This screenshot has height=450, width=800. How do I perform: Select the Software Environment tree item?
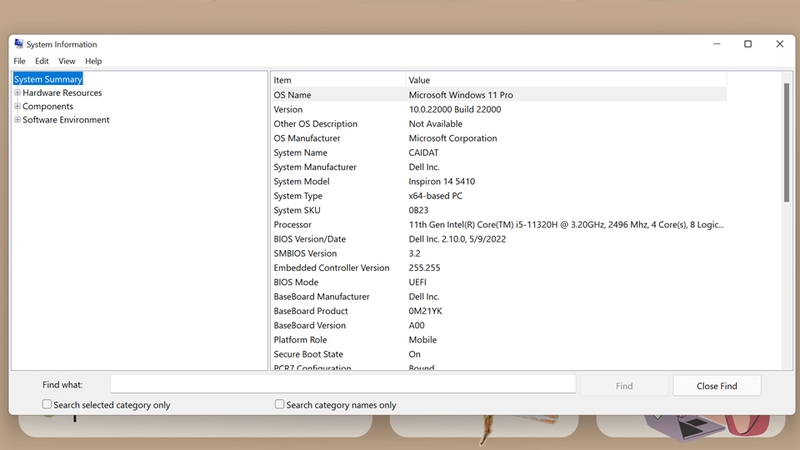[x=66, y=120]
